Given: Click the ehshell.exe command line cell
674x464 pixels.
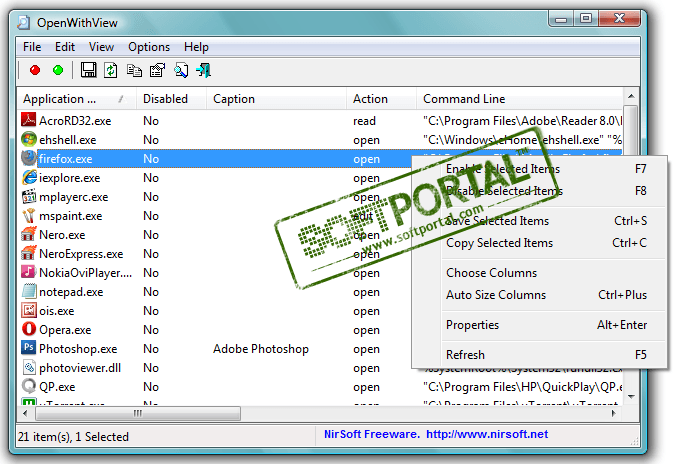Looking at the screenshot, I should click(x=522, y=140).
